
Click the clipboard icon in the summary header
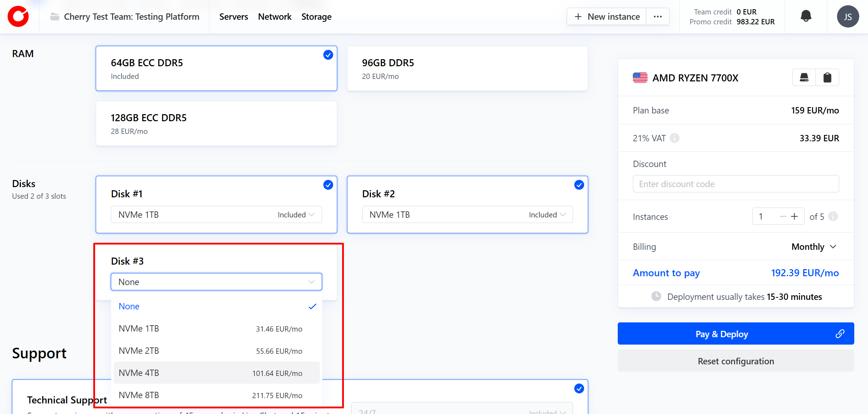click(827, 78)
